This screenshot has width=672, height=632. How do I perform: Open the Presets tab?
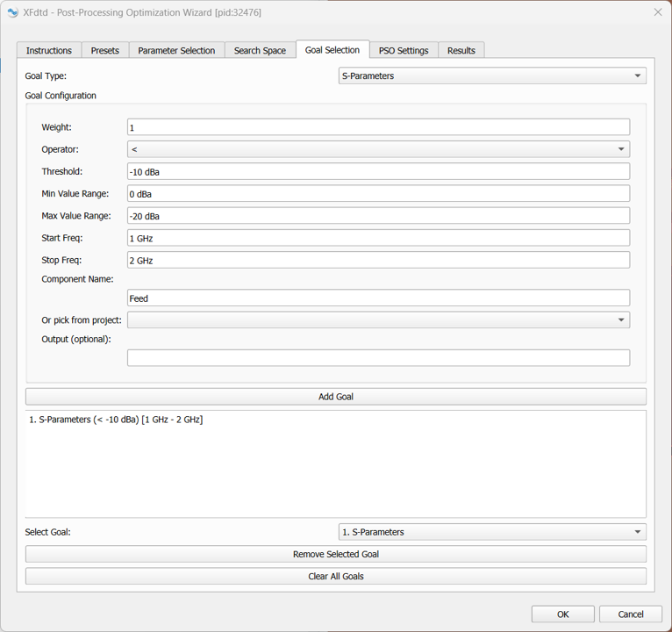pos(105,51)
